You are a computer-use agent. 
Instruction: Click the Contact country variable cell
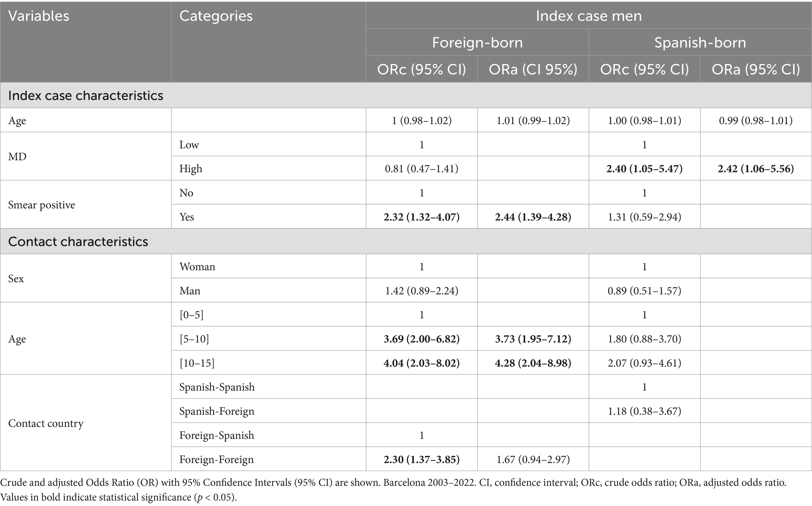46,423
